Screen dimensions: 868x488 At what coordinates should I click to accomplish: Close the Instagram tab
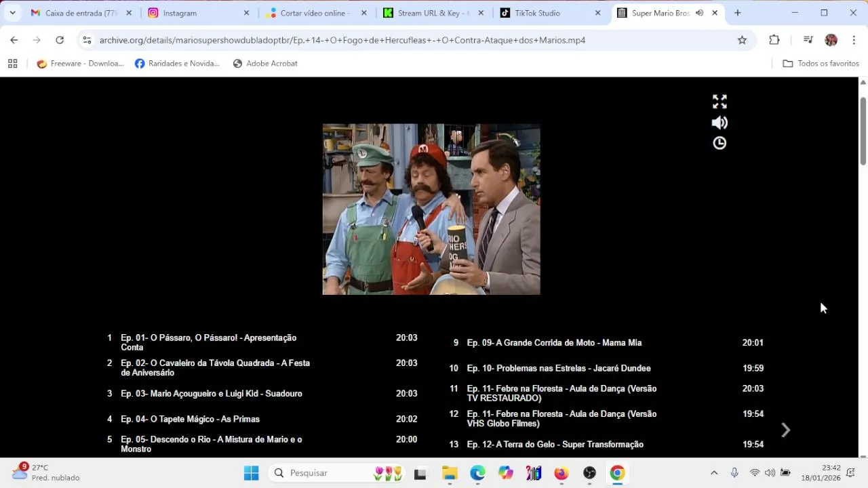point(246,13)
